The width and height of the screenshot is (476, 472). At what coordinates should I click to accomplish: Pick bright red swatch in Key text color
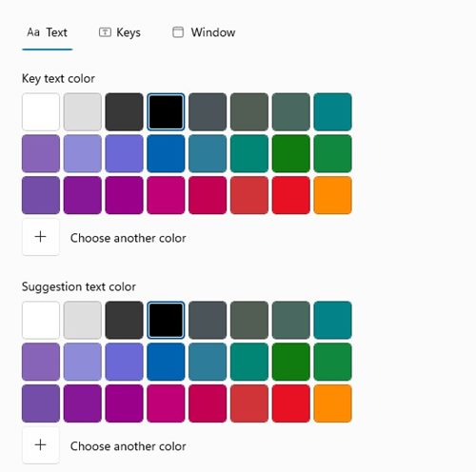[291, 195]
